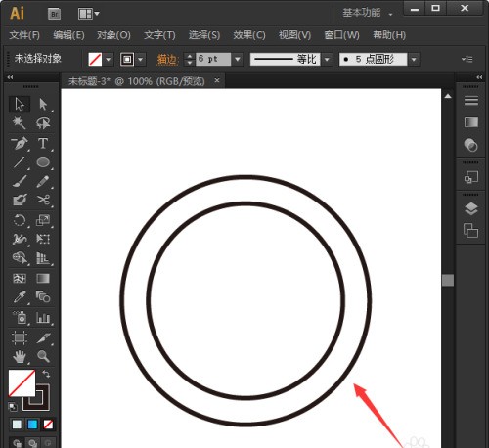Select the Type tool
The height and width of the screenshot is (448, 489).
tap(43, 143)
